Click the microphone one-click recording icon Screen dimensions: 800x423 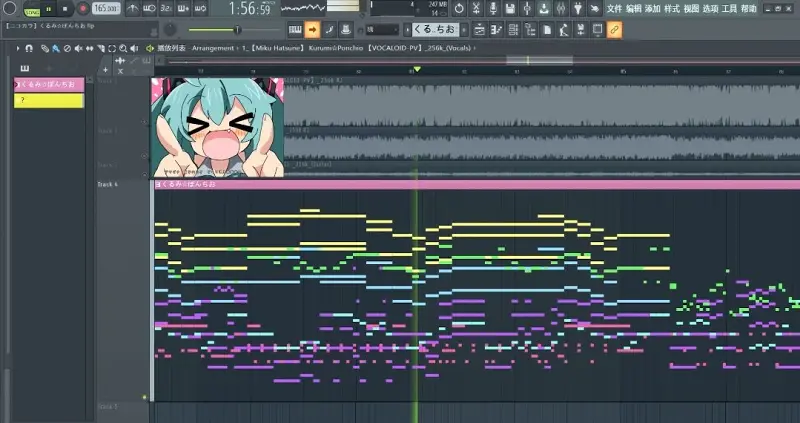coord(493,8)
